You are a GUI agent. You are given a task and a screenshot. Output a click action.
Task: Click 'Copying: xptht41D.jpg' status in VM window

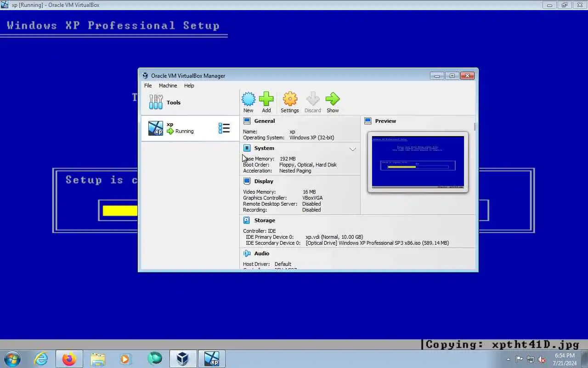coord(502,345)
